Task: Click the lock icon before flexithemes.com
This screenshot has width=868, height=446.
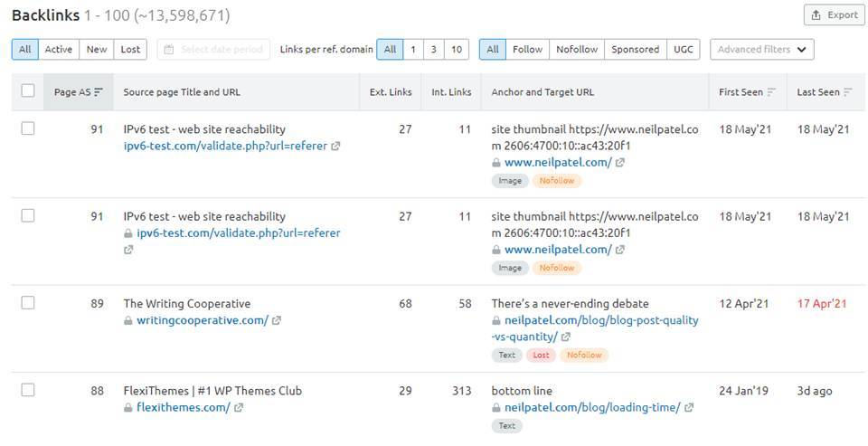Action: [127, 408]
